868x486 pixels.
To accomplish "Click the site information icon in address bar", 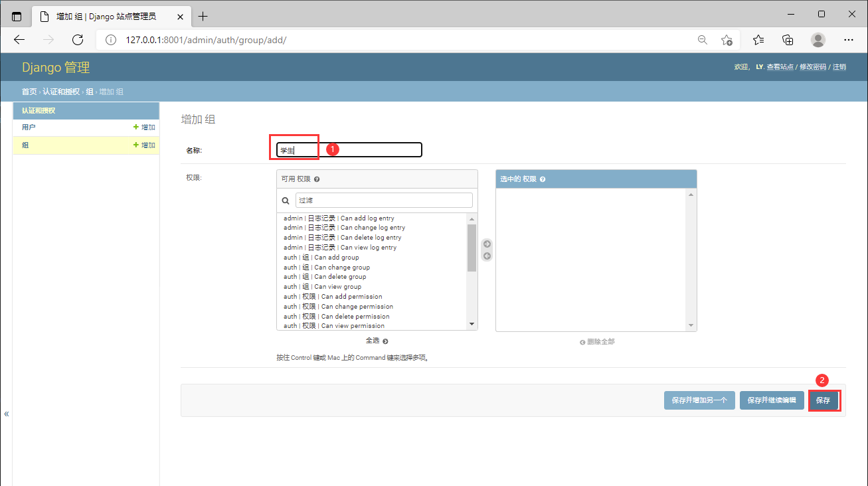I will [111, 40].
